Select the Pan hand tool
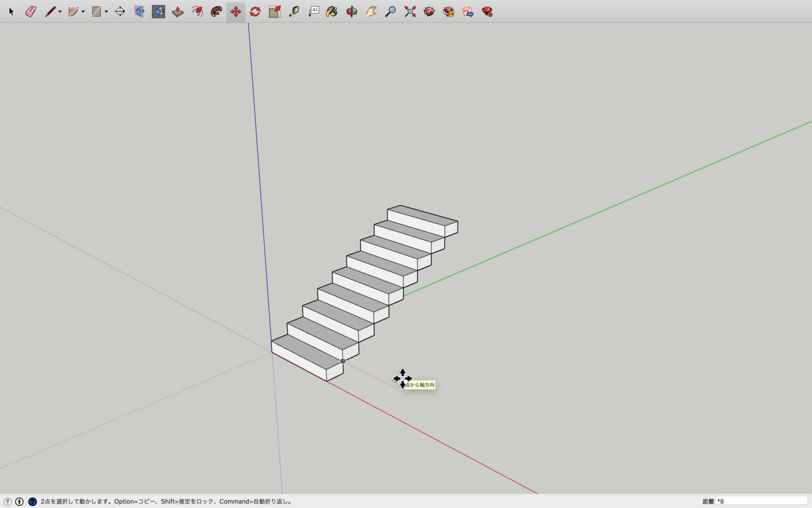Viewport: 812px width, 508px height. point(371,12)
